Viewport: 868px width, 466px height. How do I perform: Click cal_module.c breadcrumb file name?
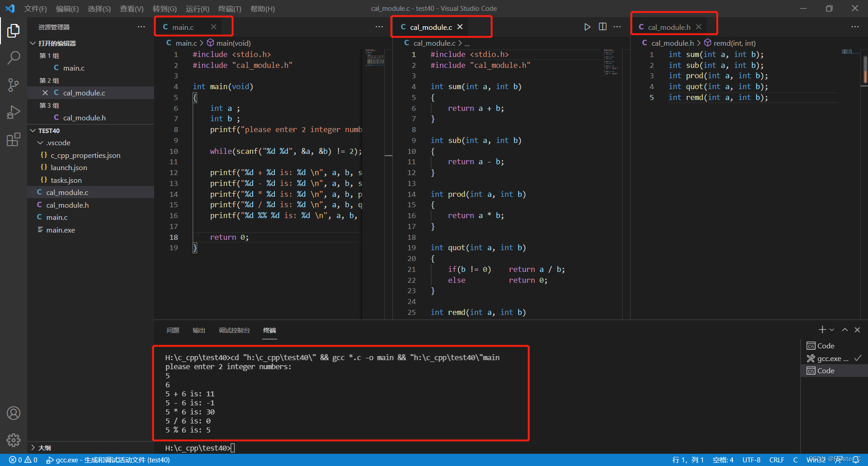434,43
